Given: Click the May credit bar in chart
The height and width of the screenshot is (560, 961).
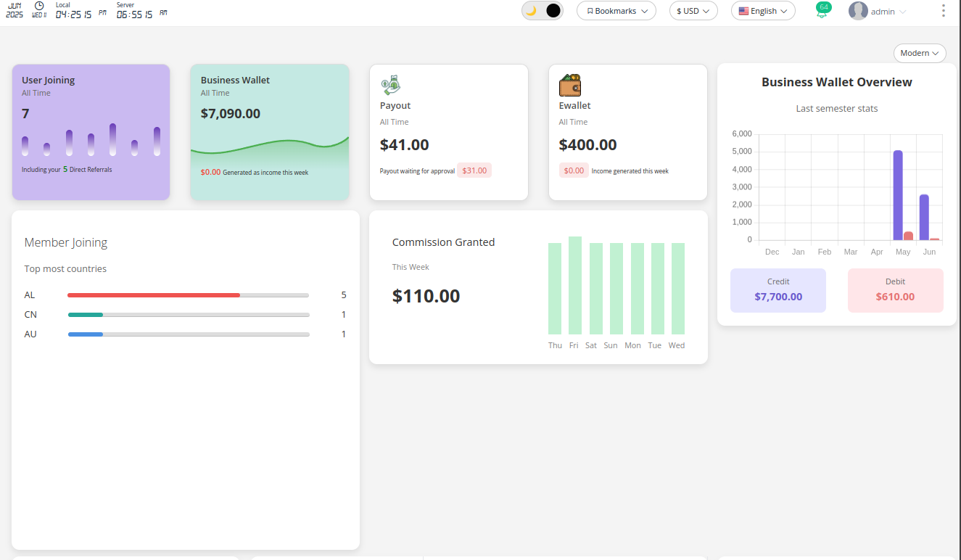Looking at the screenshot, I should tap(898, 194).
